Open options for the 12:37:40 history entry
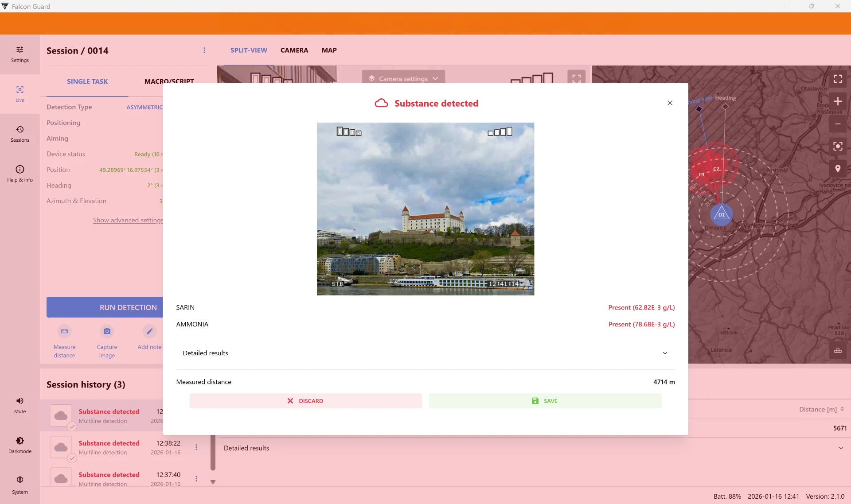 196,479
